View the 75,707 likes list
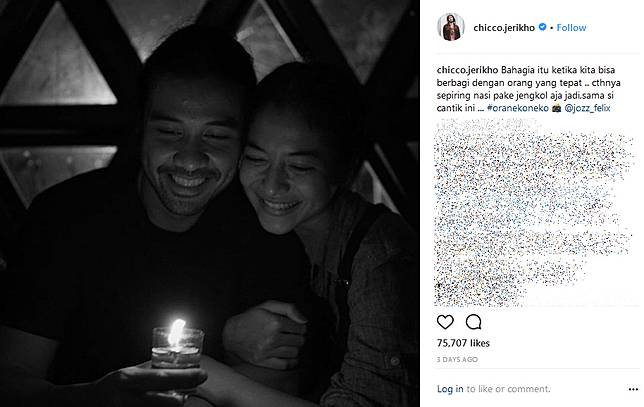The image size is (644, 407). (463, 343)
